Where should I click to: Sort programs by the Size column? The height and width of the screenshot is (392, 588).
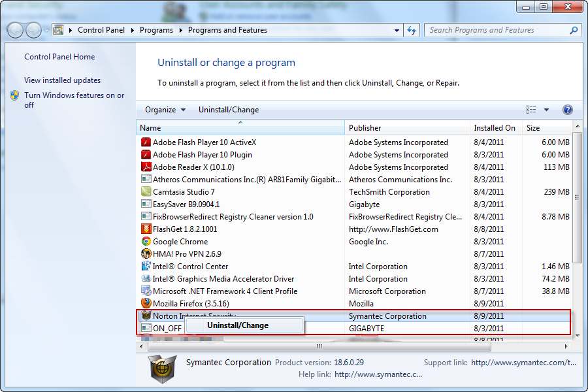pyautogui.click(x=547, y=128)
